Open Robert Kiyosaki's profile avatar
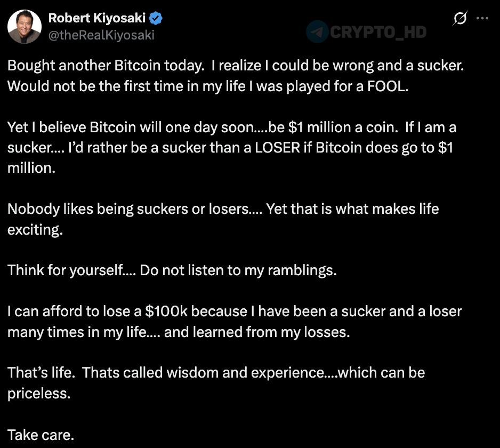500x448 pixels. tap(25, 27)
